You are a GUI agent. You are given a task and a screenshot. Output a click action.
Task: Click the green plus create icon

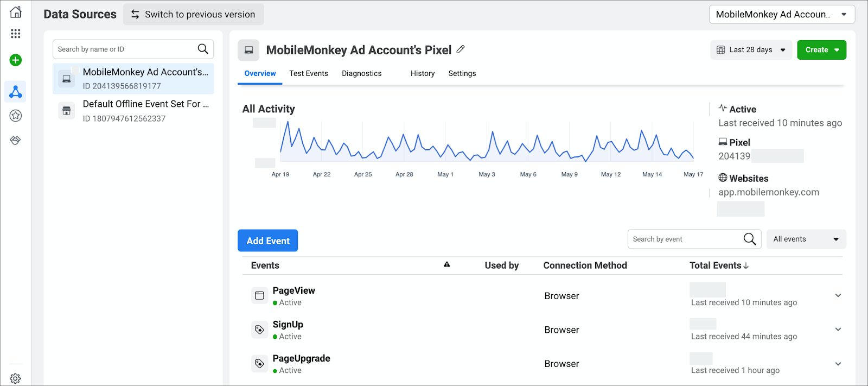click(16, 60)
